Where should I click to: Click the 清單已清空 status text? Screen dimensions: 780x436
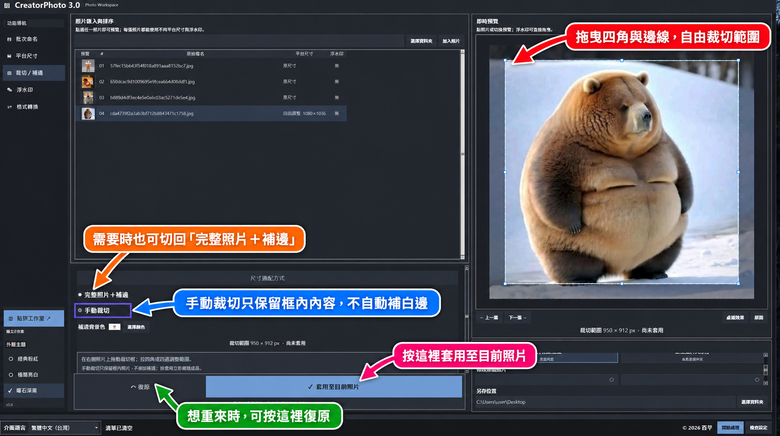click(119, 428)
